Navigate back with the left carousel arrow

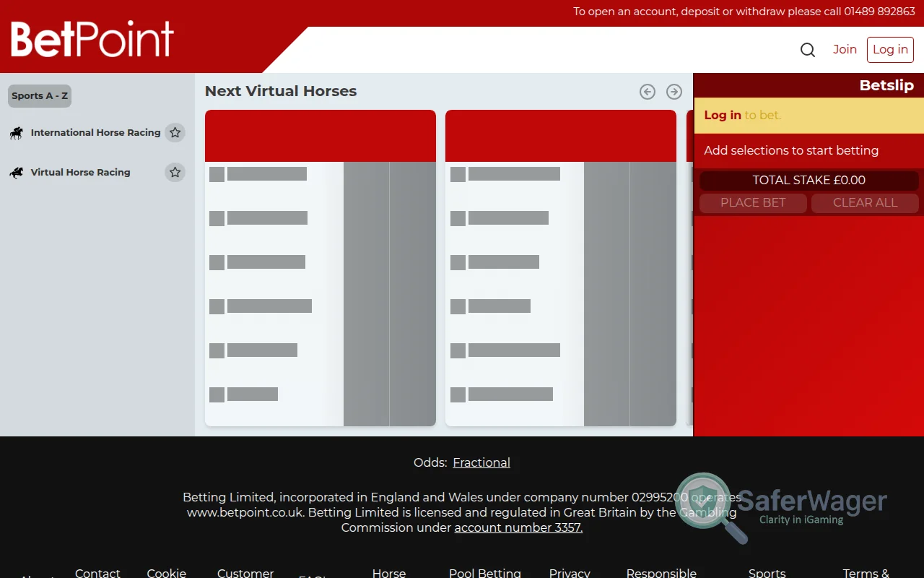pos(647,91)
